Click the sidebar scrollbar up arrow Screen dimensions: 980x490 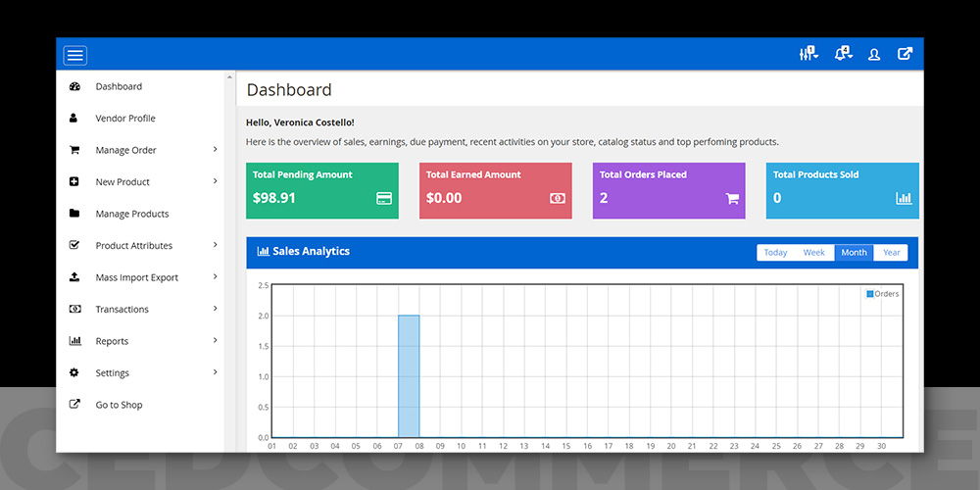pyautogui.click(x=228, y=76)
